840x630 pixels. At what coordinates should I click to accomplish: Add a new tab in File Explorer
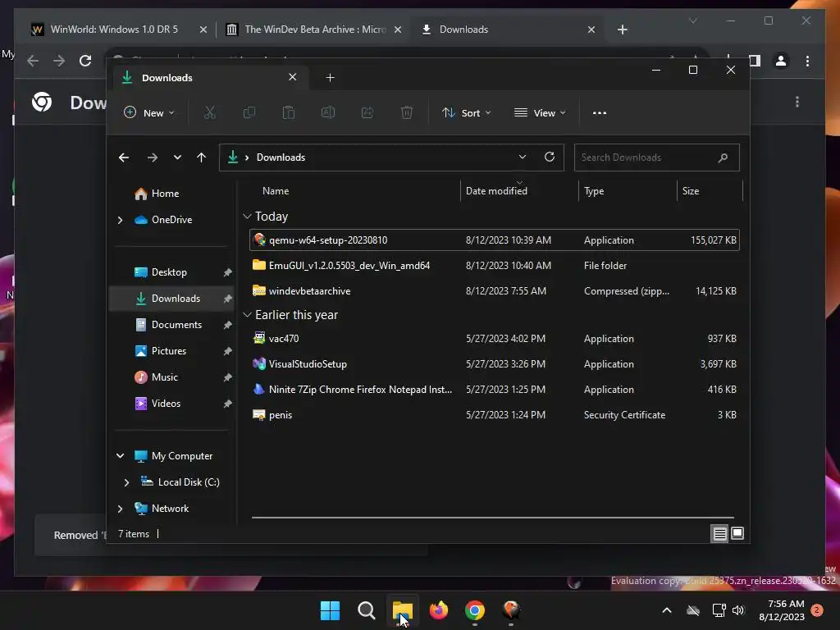330,78
